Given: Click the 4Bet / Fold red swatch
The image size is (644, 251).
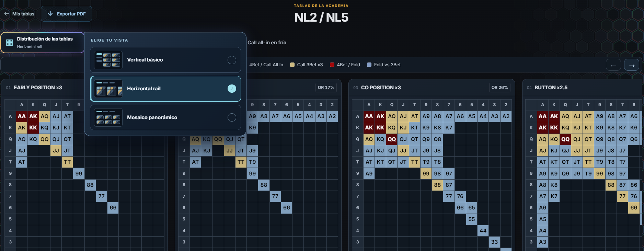Looking at the screenshot, I should [x=332, y=65].
